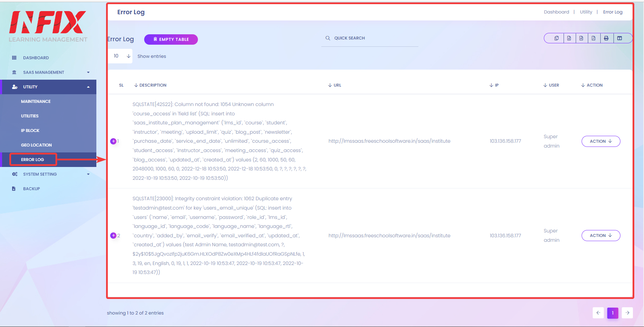The width and height of the screenshot is (644, 327).
Task: Select Error Log in the sidebar
Action: tap(33, 160)
